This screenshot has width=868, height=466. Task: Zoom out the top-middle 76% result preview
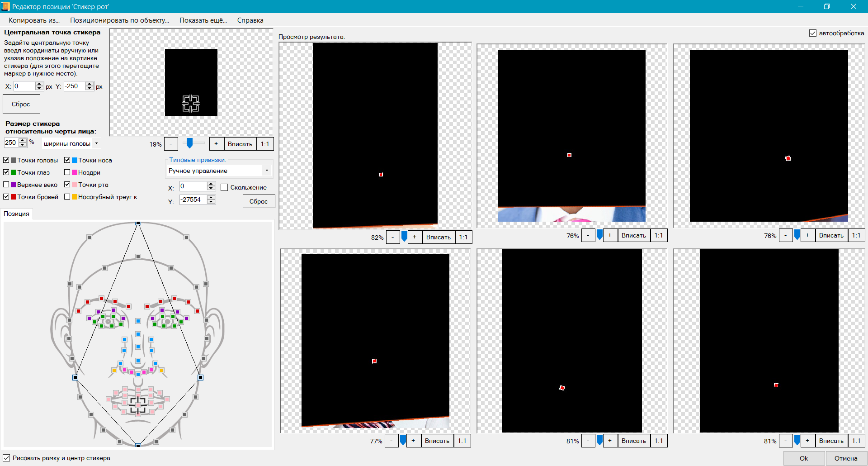[x=588, y=235]
